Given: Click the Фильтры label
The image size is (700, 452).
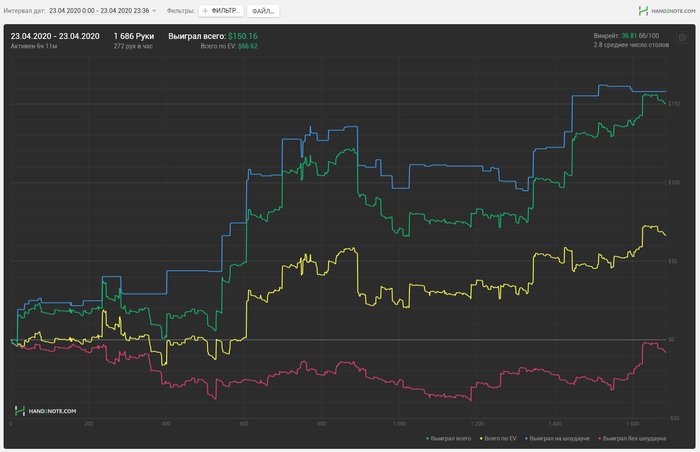Looking at the screenshot, I should click(x=180, y=11).
